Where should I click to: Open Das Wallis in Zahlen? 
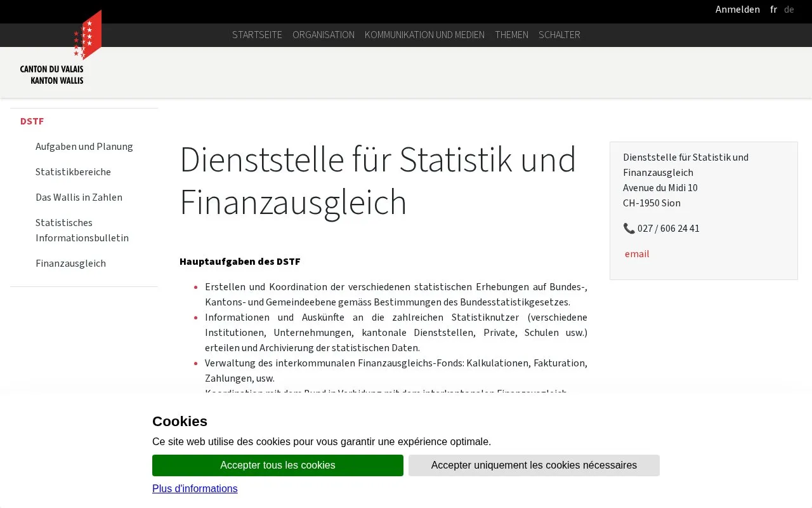pos(79,197)
